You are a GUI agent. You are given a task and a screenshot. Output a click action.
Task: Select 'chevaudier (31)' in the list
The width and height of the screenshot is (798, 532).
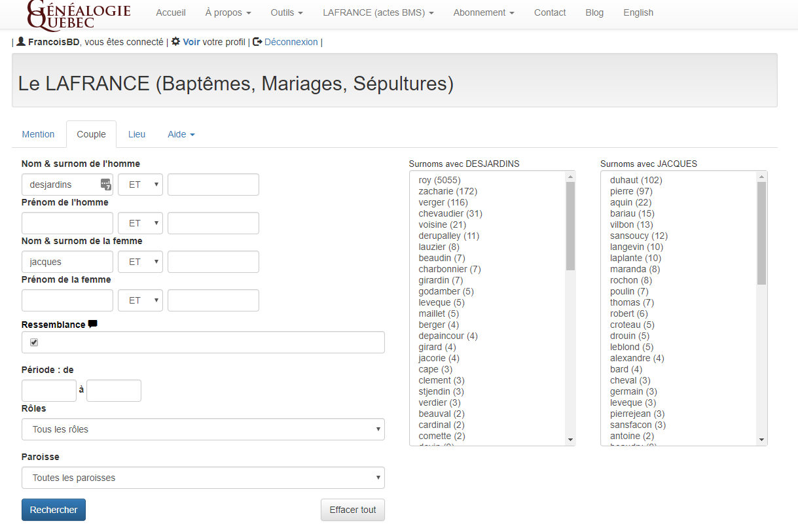click(450, 213)
